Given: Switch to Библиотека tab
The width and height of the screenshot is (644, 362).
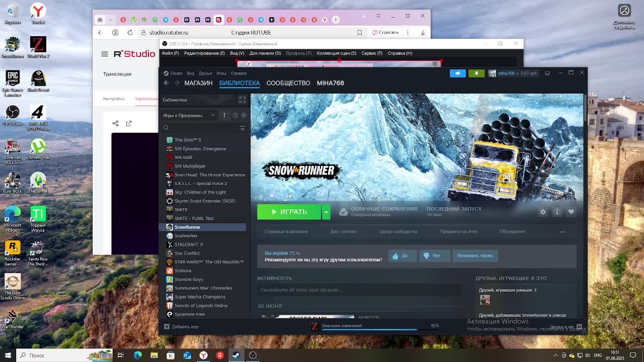Looking at the screenshot, I should [239, 83].
